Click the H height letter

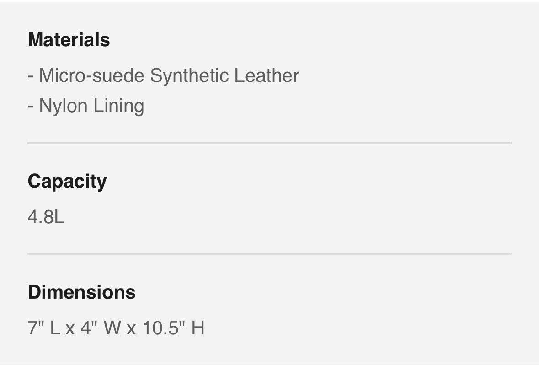point(198,328)
